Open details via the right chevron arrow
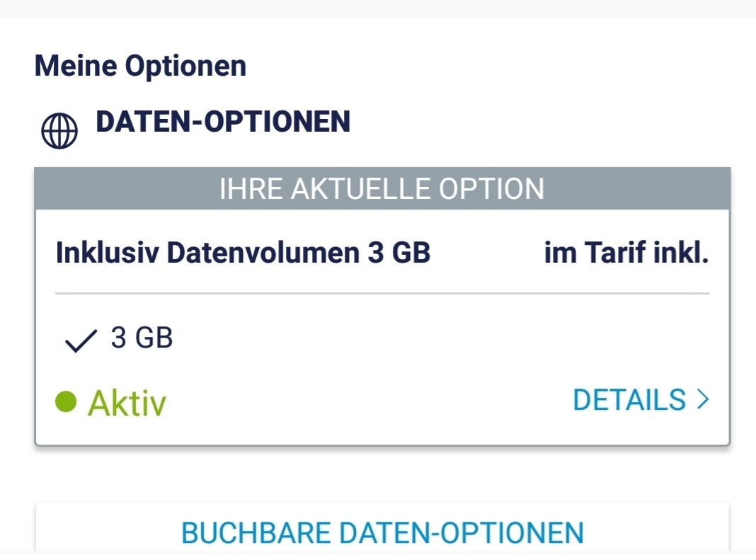The height and width of the screenshot is (560, 756). point(704,399)
